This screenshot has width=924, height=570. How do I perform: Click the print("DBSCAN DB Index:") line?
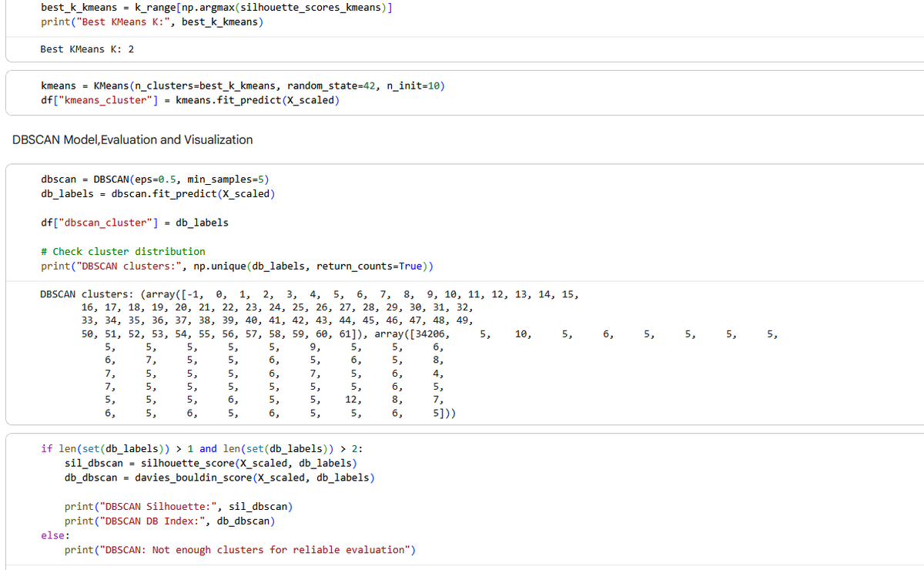pos(169,521)
